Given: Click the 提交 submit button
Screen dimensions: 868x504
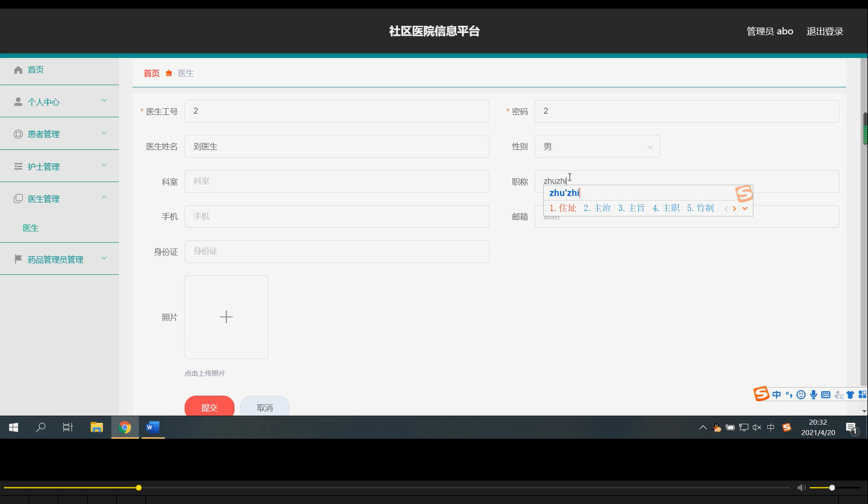Looking at the screenshot, I should tap(210, 406).
